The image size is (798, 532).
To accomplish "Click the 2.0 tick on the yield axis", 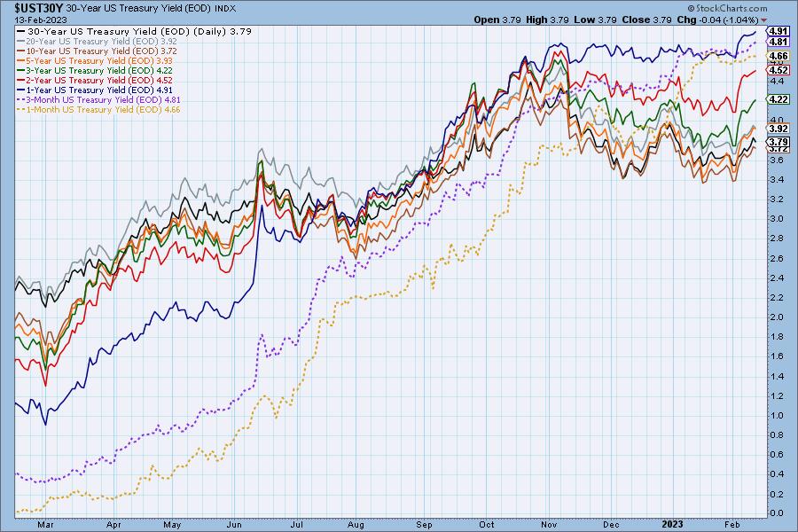I will click(x=777, y=317).
